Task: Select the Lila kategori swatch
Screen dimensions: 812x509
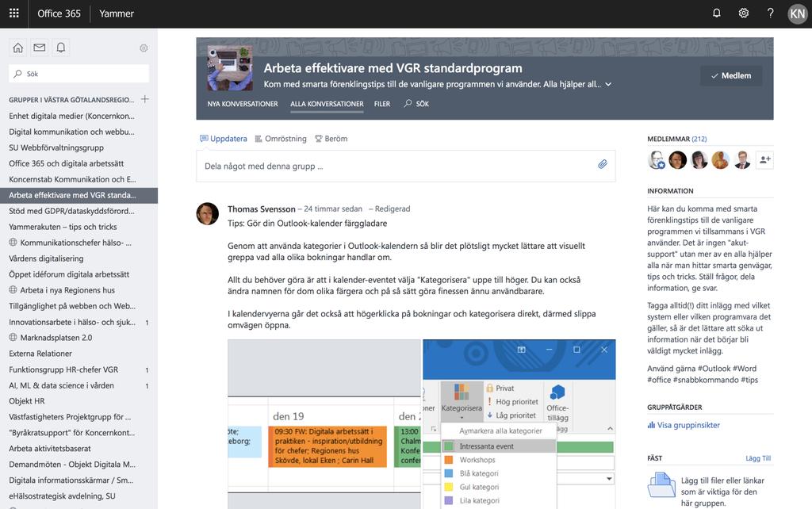Action: tap(449, 500)
